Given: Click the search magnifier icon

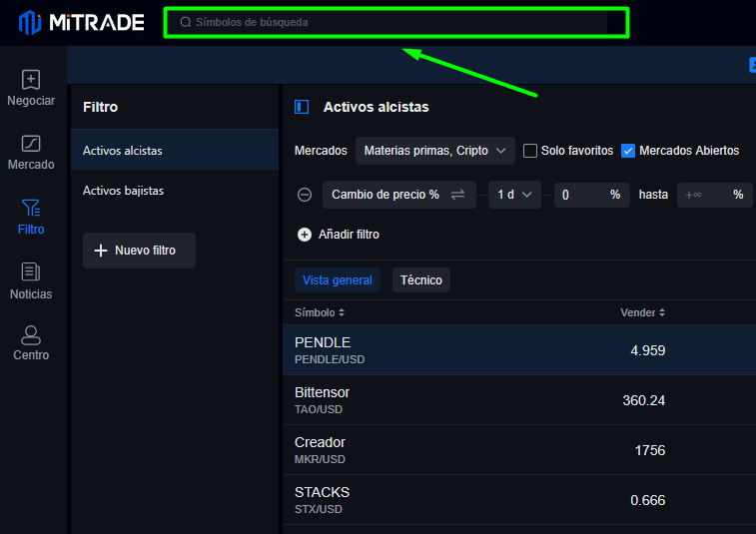Looking at the screenshot, I should pos(186,22).
